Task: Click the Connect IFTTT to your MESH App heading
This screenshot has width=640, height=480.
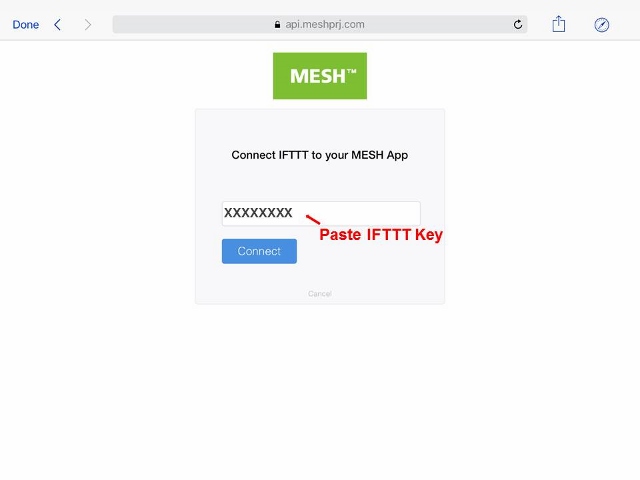Action: pos(320,155)
